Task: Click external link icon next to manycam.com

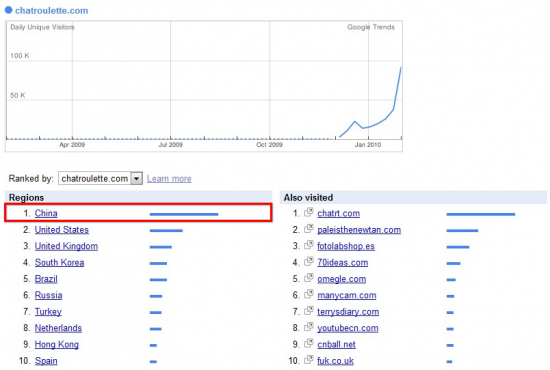Action: tap(309, 294)
